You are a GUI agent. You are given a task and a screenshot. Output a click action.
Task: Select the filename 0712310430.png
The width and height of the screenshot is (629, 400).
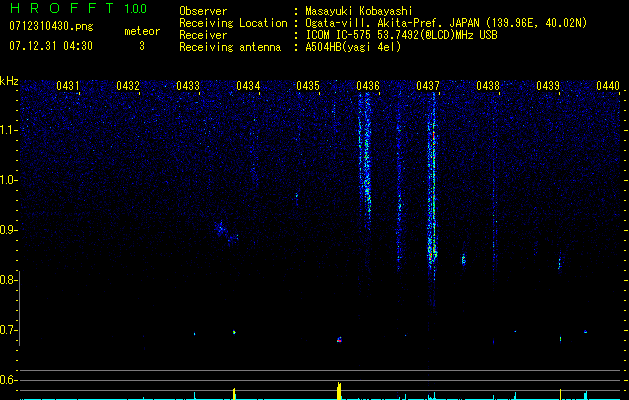[51, 26]
